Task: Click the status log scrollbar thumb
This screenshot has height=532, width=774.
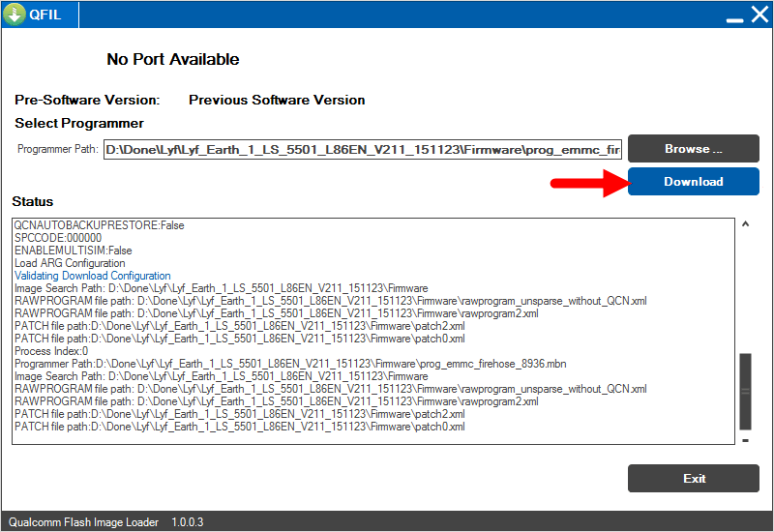Action: click(745, 391)
